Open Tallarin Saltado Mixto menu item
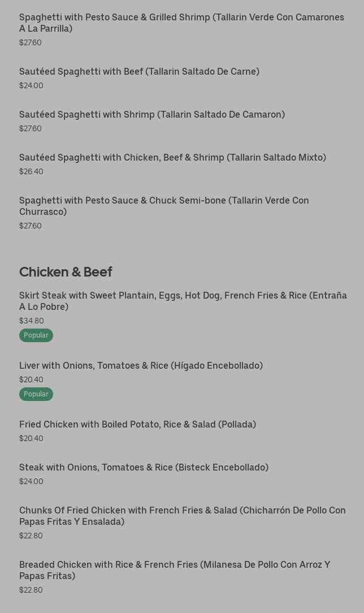The height and width of the screenshot is (613, 364). 172,157
